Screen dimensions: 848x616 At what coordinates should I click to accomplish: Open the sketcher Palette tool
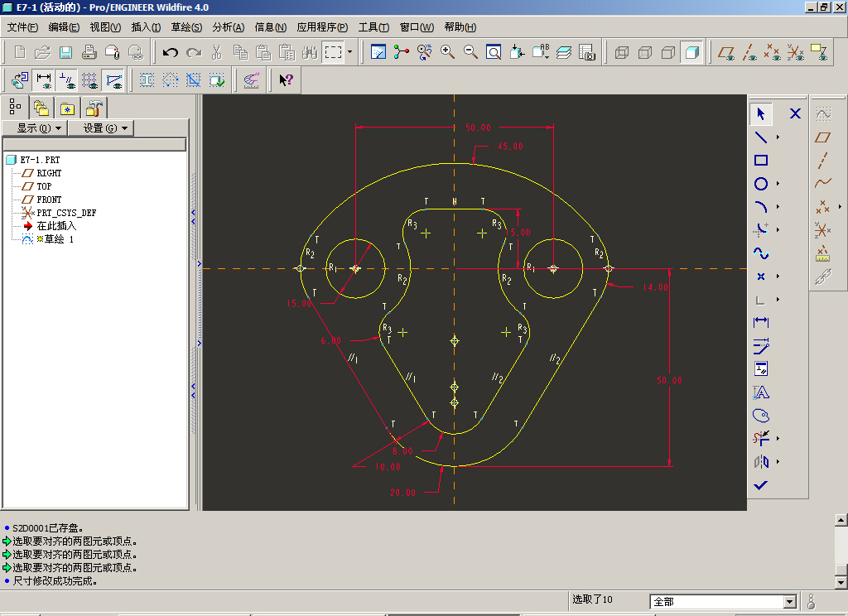point(761,416)
